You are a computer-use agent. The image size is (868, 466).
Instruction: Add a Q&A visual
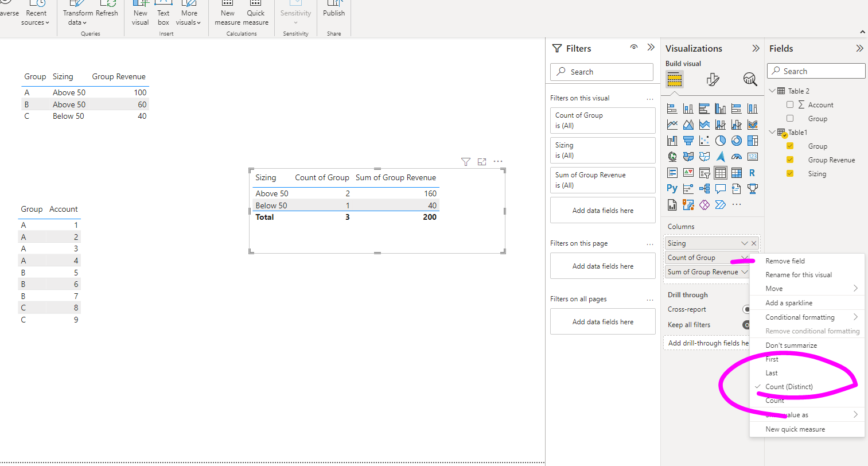(721, 189)
